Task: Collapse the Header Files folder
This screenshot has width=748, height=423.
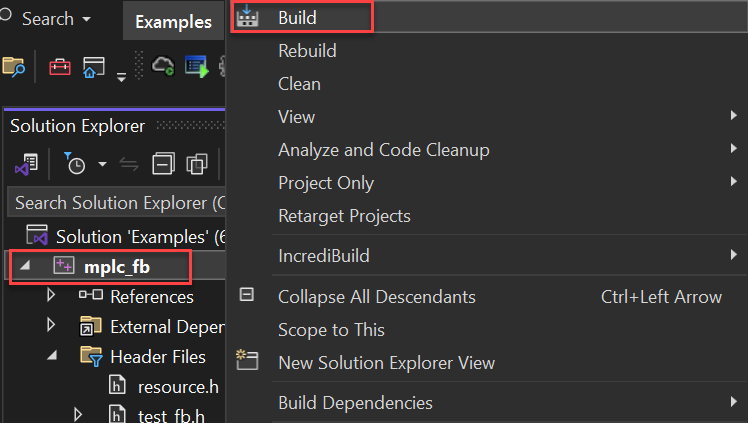Action: click(52, 356)
